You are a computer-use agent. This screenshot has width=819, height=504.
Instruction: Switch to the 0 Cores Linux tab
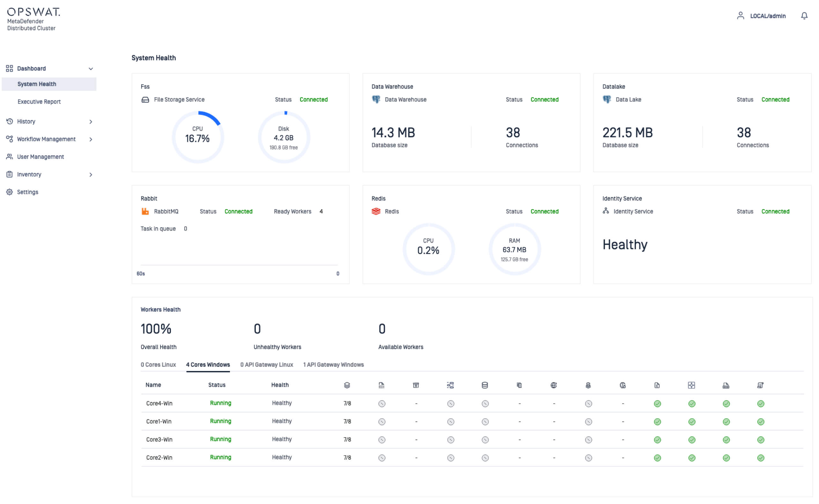(159, 365)
